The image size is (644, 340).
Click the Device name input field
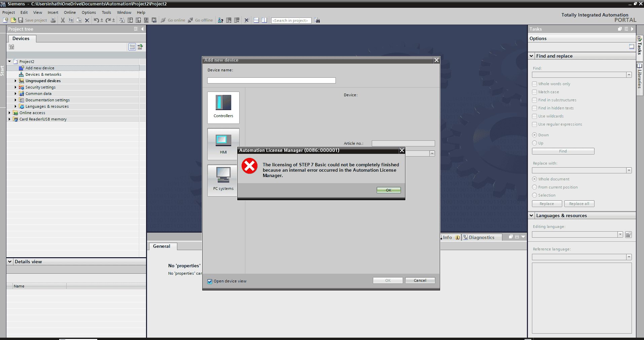271,80
